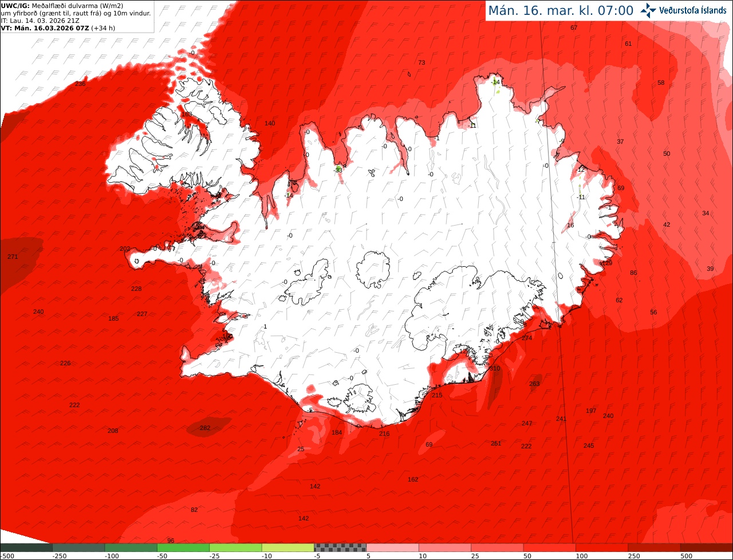
Task: Click the 185 value in Faxaflói bay
Action: (x=113, y=319)
